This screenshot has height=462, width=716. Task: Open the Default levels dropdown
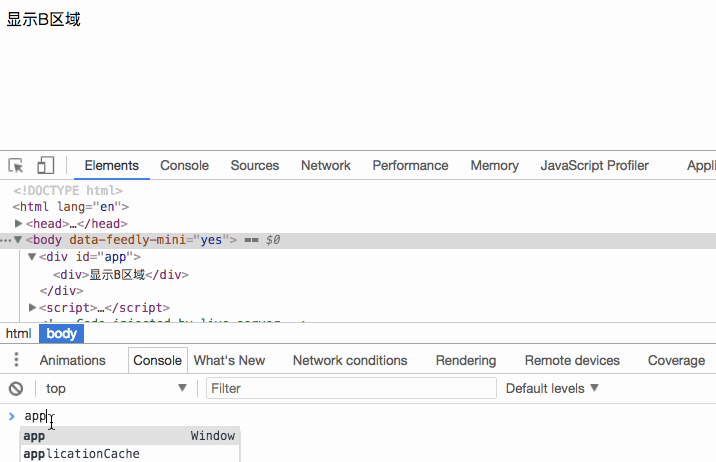(552, 388)
